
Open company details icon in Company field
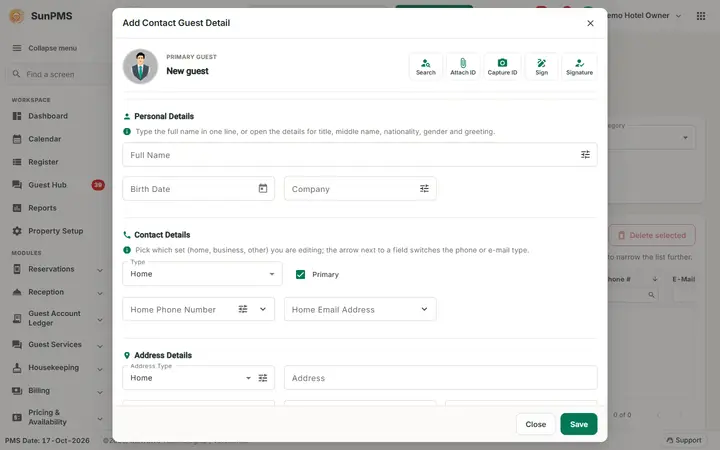click(x=424, y=188)
